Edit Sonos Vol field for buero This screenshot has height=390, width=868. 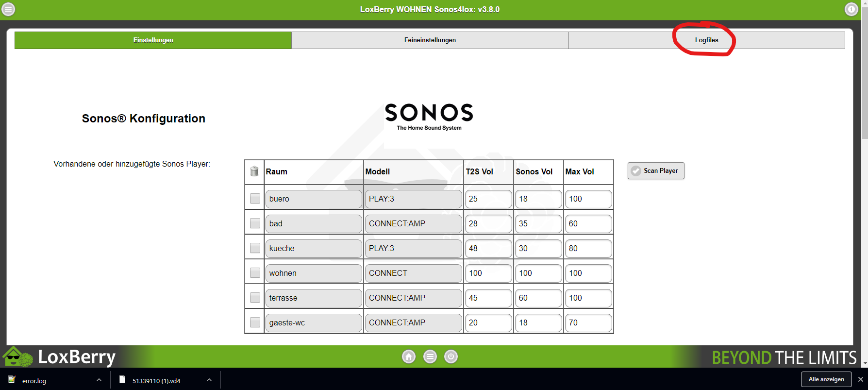538,199
